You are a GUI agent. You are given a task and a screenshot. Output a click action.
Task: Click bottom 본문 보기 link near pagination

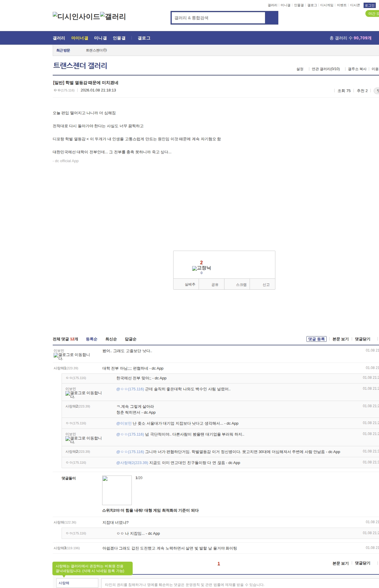click(341, 563)
